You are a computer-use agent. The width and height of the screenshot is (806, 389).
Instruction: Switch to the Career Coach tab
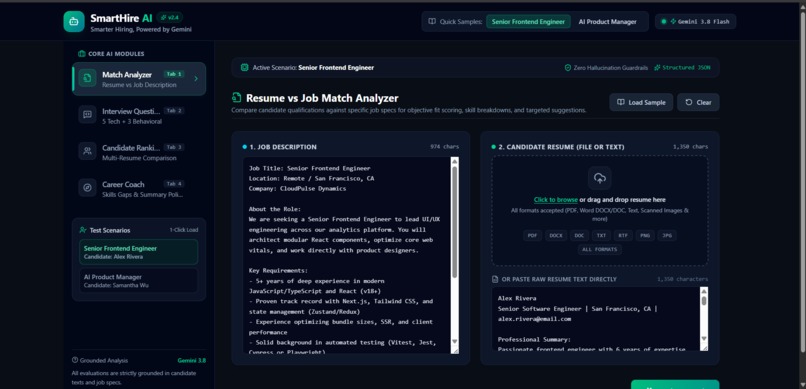(x=139, y=189)
